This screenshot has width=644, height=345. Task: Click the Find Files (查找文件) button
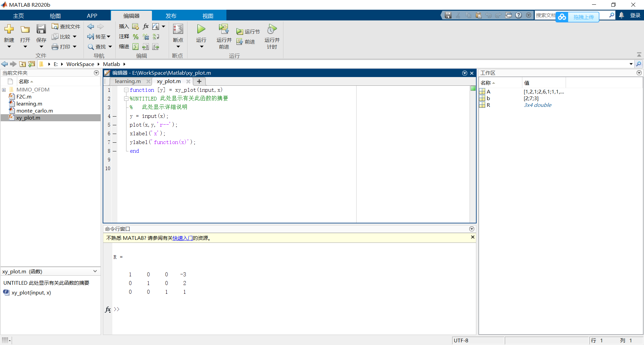coord(66,26)
